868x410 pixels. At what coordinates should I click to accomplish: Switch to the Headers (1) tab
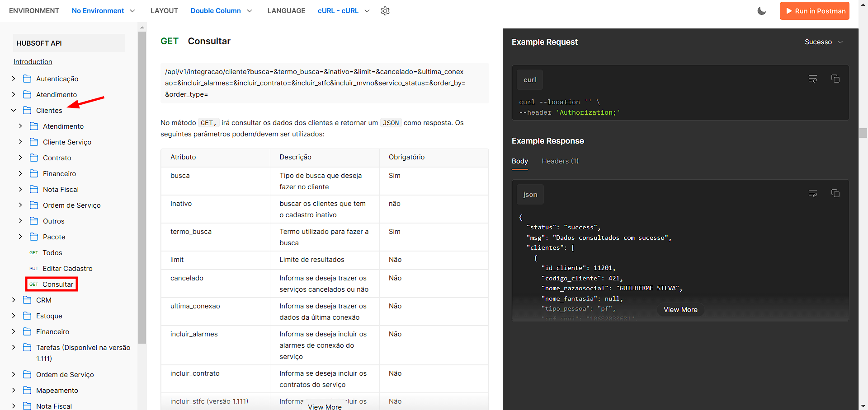(x=560, y=161)
